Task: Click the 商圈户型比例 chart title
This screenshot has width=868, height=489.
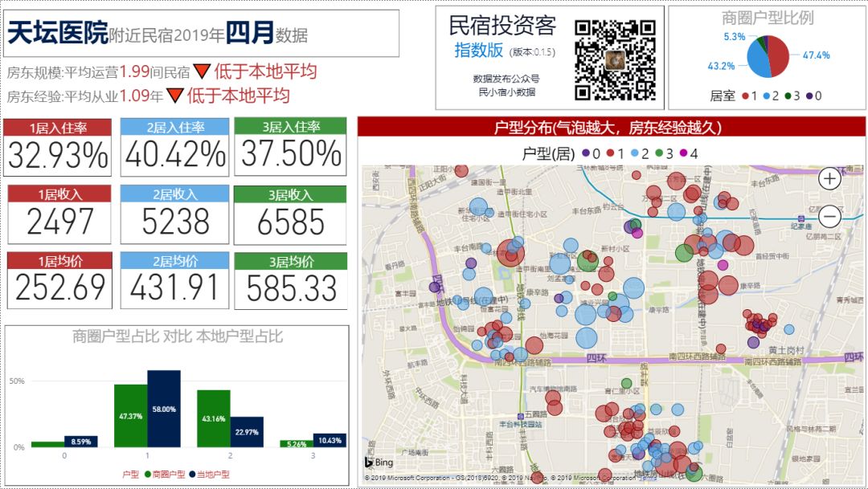Action: 767,18
